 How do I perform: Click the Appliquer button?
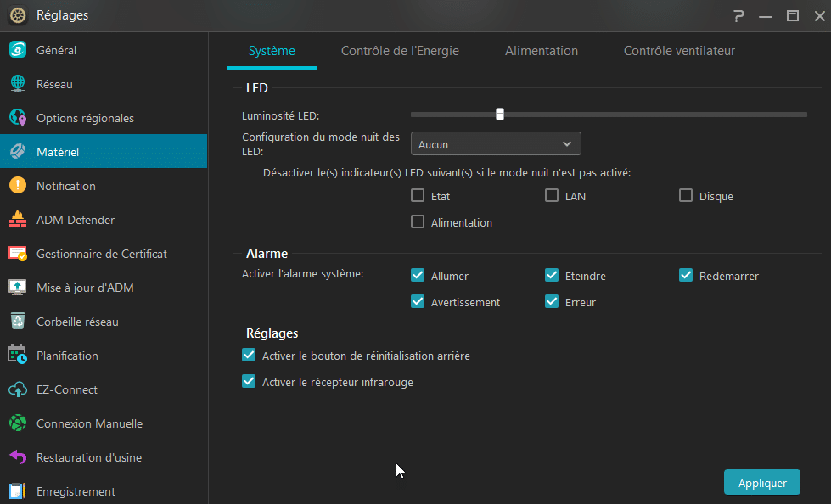point(761,483)
